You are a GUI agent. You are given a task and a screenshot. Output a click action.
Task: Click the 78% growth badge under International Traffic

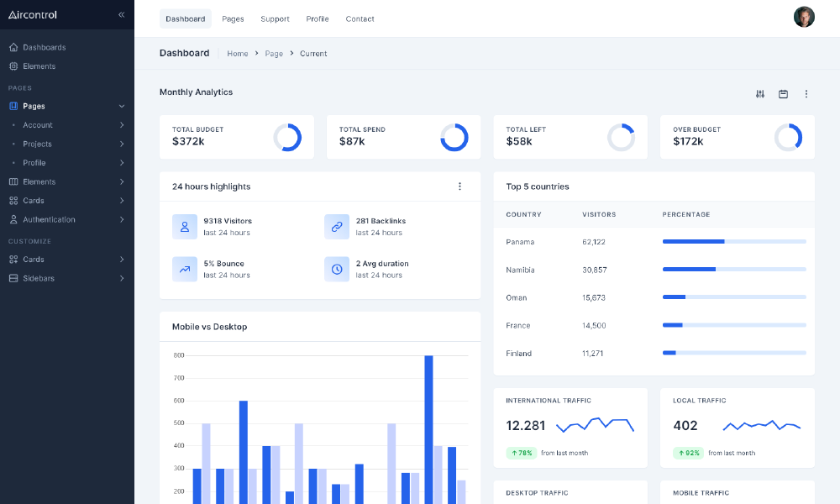[x=521, y=453]
